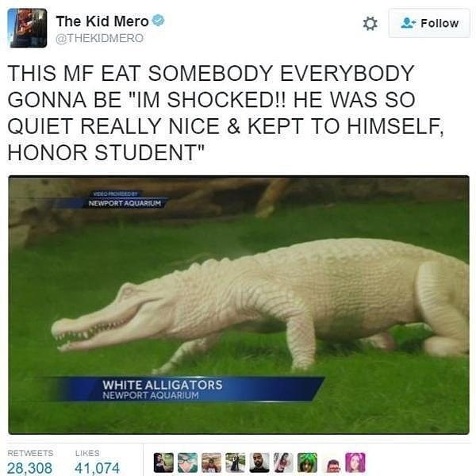Click first liker avatar in the row
This screenshot has height=476, width=476.
pos(163,463)
